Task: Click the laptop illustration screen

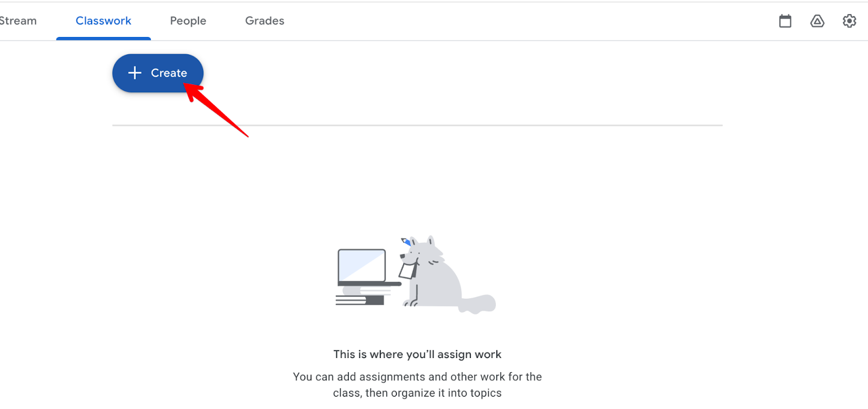Action: [x=362, y=265]
